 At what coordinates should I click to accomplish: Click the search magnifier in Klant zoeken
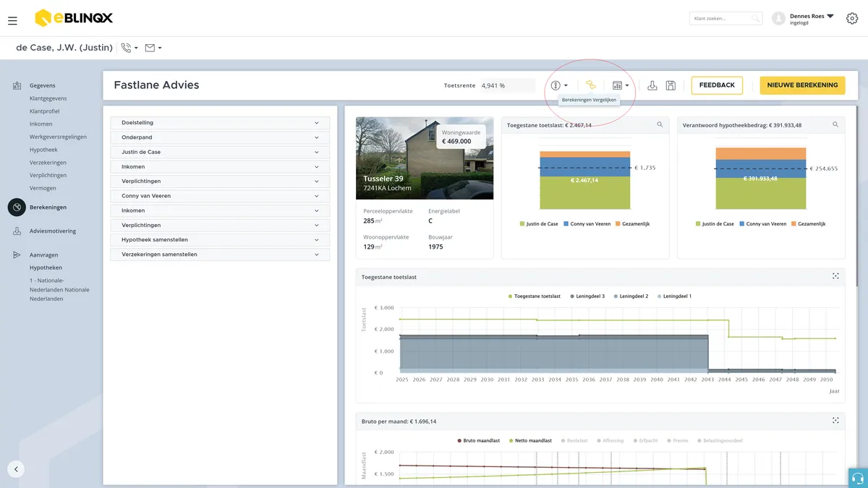[x=755, y=18]
